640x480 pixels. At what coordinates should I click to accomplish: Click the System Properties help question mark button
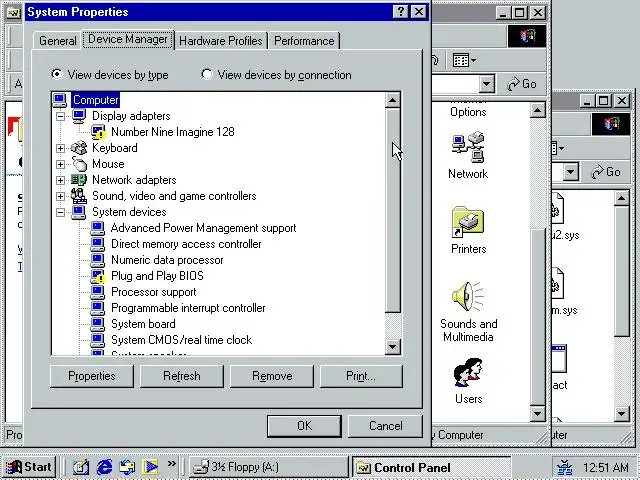(401, 12)
